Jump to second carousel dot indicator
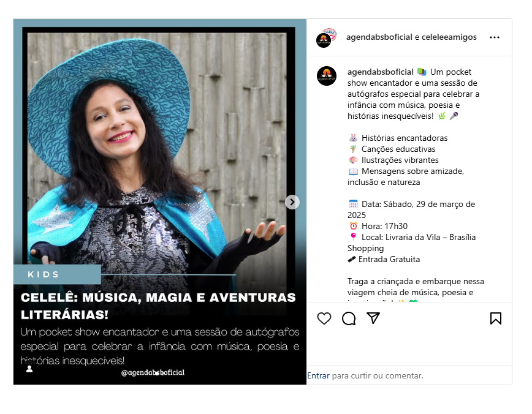 tap(162, 374)
